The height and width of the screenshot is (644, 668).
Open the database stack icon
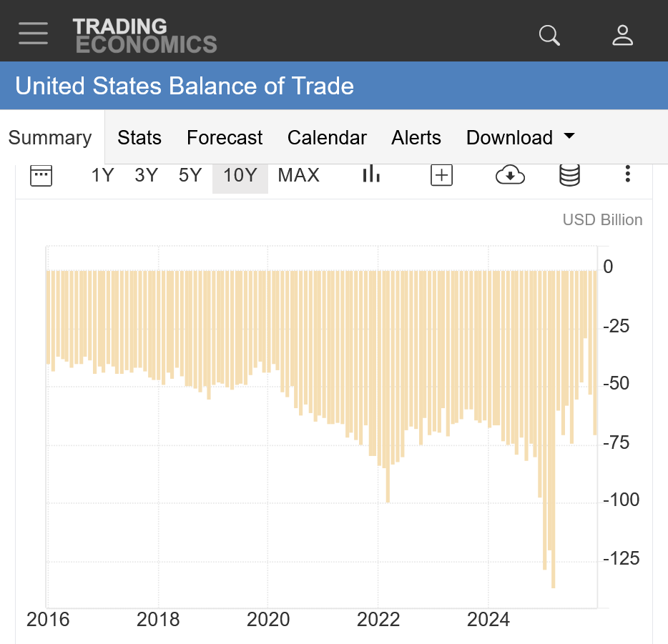[569, 175]
